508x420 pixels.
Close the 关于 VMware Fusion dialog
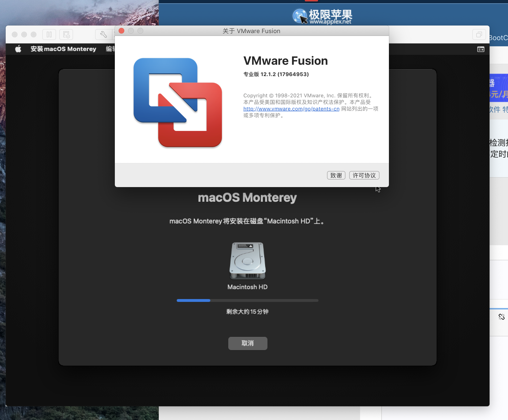121,31
